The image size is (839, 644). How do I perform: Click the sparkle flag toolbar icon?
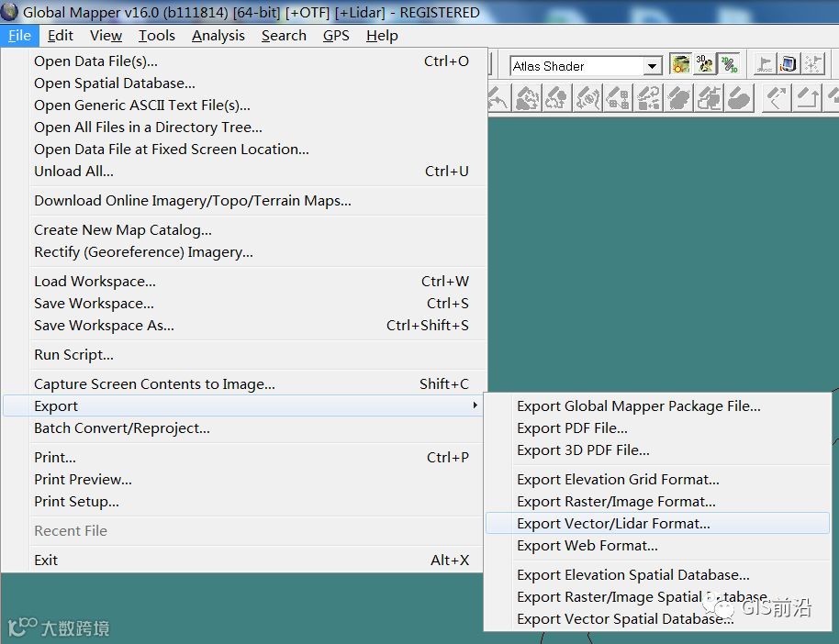click(x=812, y=65)
